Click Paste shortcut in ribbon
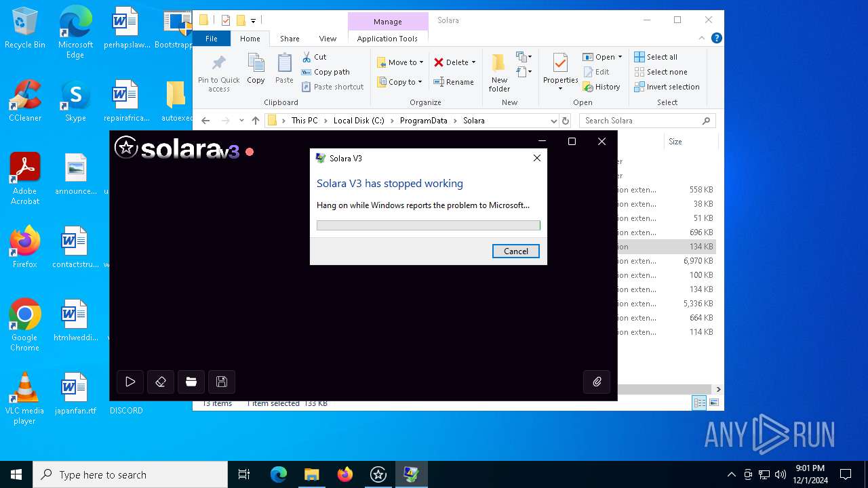Viewport: 868px width, 488px height. (x=332, y=87)
